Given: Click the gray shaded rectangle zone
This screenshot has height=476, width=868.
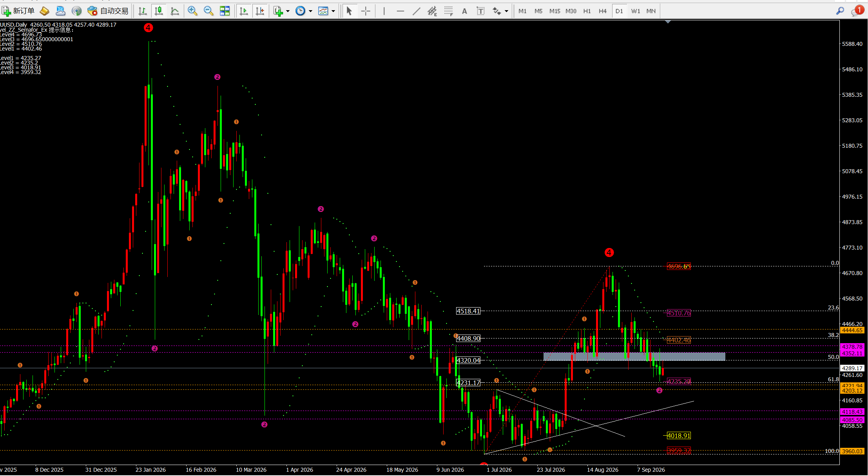Looking at the screenshot, I should click(634, 356).
